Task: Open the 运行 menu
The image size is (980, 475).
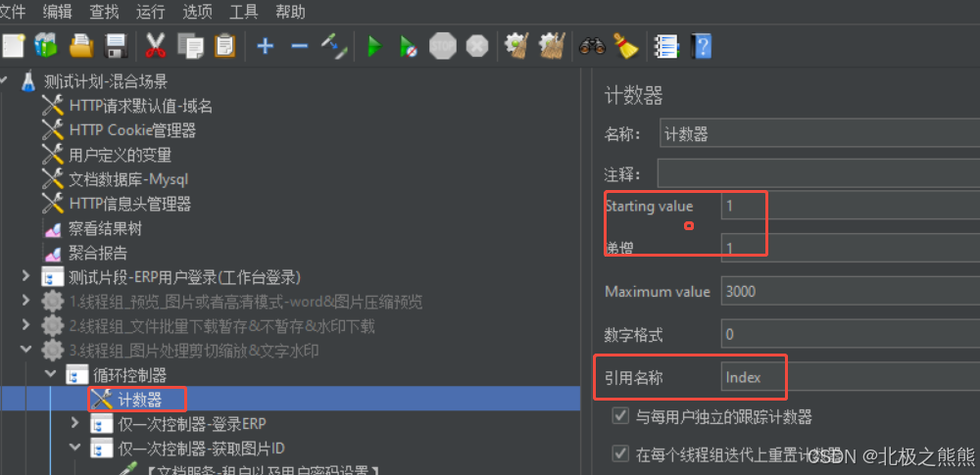Action: point(151,11)
